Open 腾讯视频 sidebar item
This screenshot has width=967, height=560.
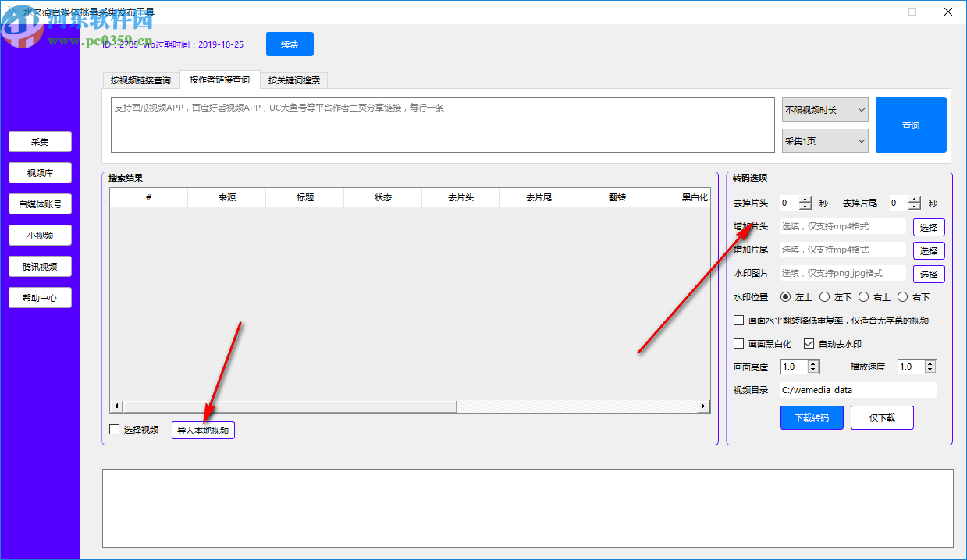pyautogui.click(x=40, y=267)
